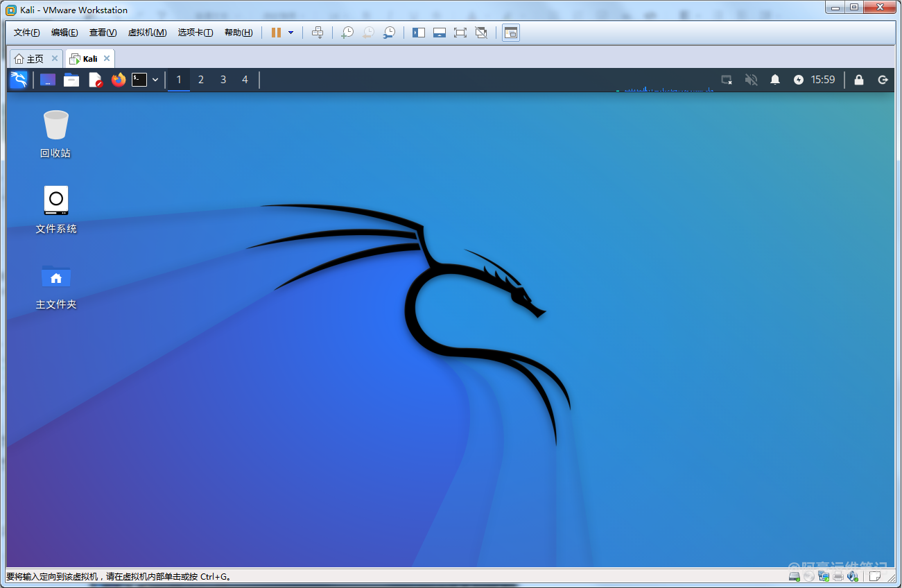Switch to workspace 3
The width and height of the screenshot is (902, 588).
click(223, 80)
